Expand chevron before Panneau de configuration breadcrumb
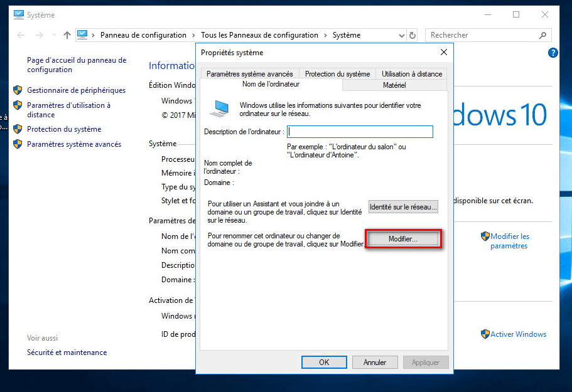The width and height of the screenshot is (572, 392). pyautogui.click(x=94, y=35)
